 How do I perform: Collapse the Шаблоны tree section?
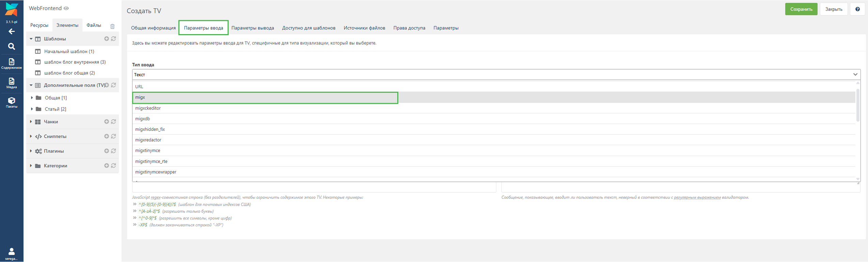(x=31, y=39)
